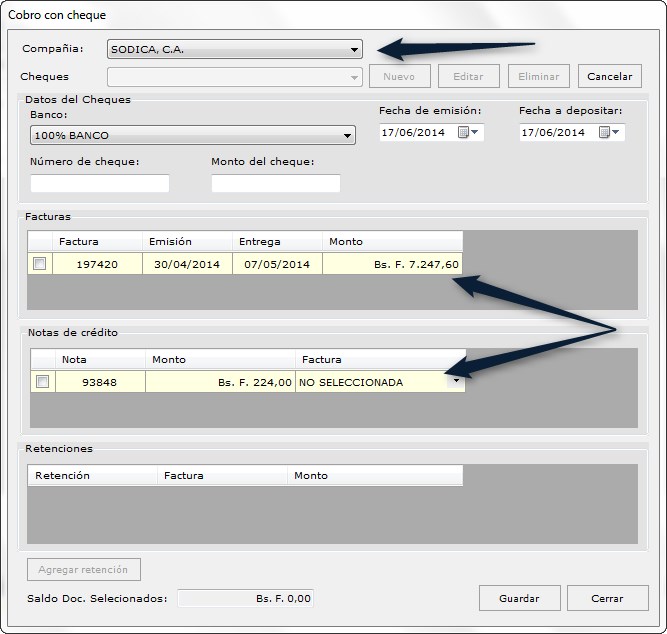Click Retención column header
The height and width of the screenshot is (634, 667).
[93, 475]
